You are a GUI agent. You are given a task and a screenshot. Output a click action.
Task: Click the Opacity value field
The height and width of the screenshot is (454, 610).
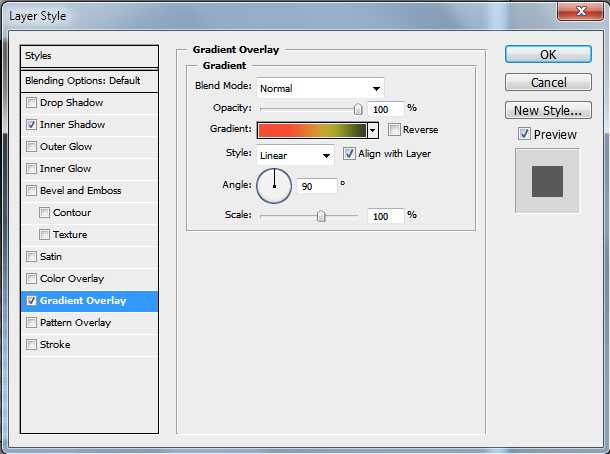click(x=386, y=109)
